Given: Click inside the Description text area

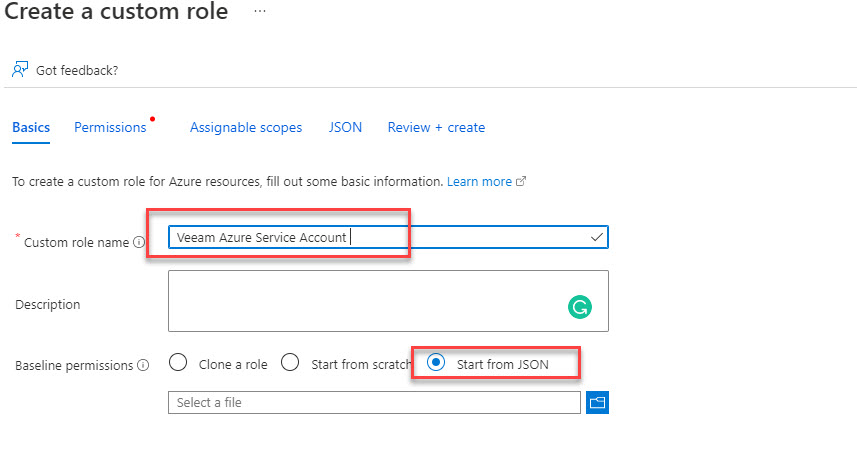Looking at the screenshot, I should 360,300.
